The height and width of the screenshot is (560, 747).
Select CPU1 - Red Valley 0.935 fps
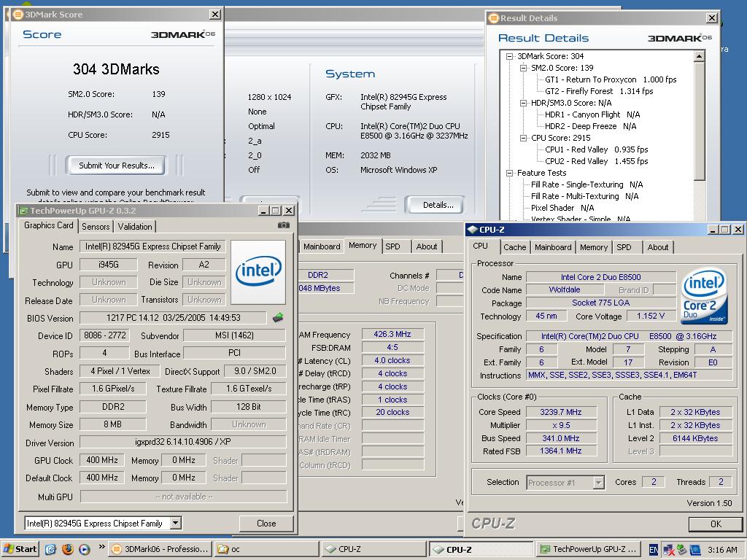click(597, 149)
